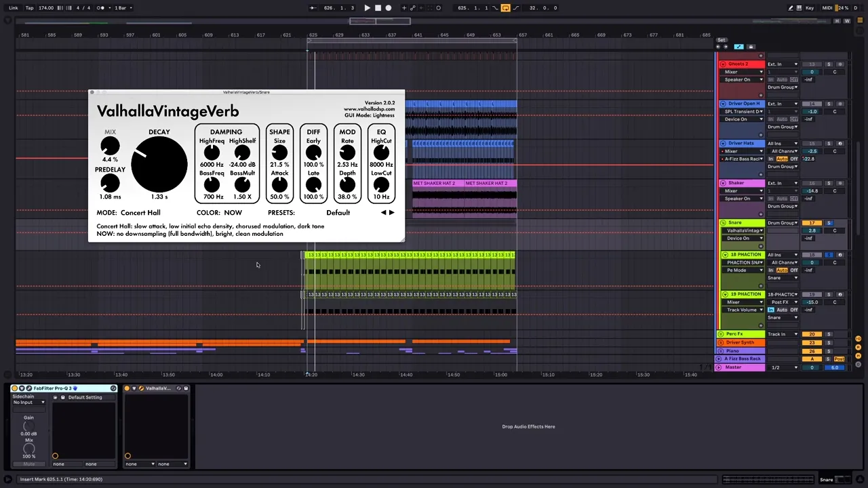This screenshot has height=488, width=868.
Task: Click the Session Record circle icon
Action: tap(438, 8)
